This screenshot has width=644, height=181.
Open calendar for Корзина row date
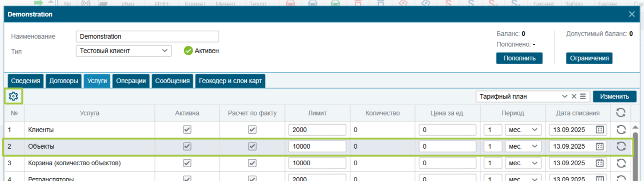point(600,163)
